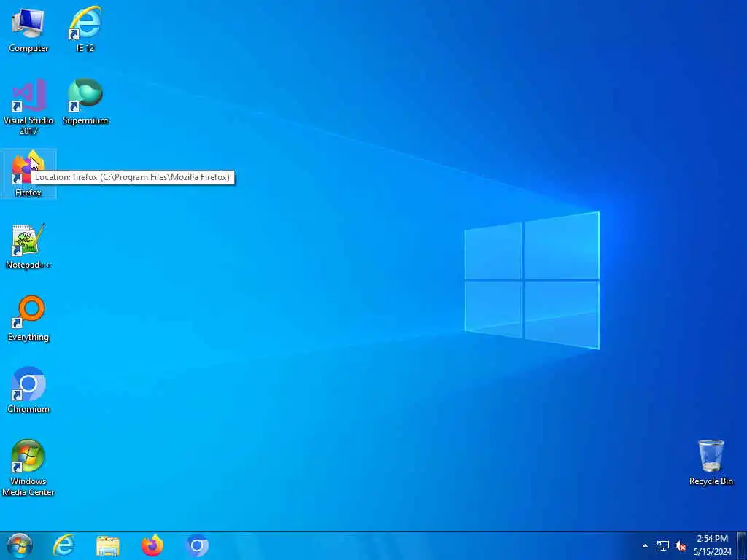Viewport: 747px width, 560px height.
Task: Open the Start menu orb
Action: click(x=20, y=545)
